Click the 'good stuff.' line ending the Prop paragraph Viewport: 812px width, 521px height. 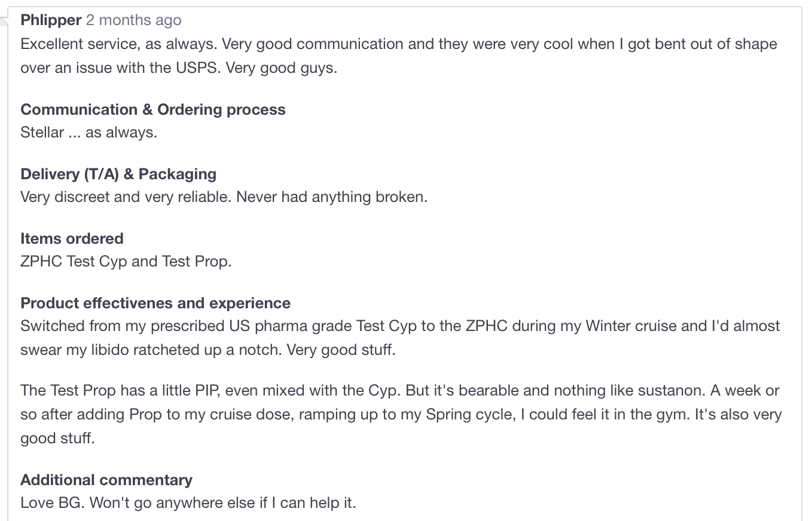[x=57, y=438]
